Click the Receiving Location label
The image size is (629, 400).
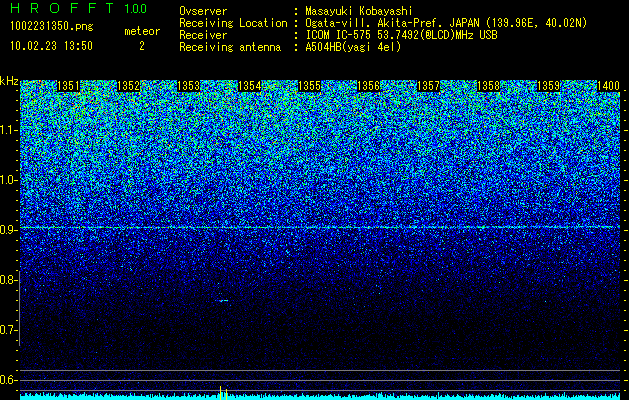pos(233,24)
